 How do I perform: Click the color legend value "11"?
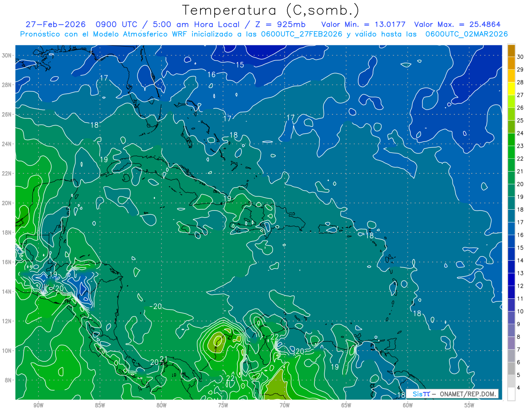(x=520, y=299)
